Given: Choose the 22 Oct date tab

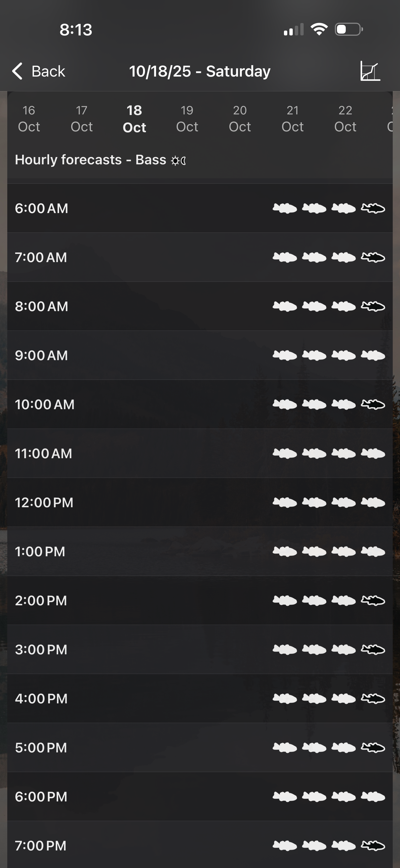Looking at the screenshot, I should [345, 118].
